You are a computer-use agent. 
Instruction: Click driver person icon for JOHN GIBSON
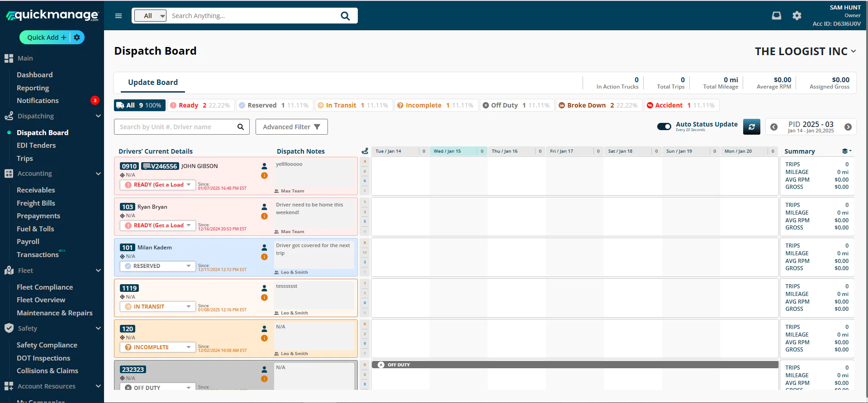coord(264,166)
